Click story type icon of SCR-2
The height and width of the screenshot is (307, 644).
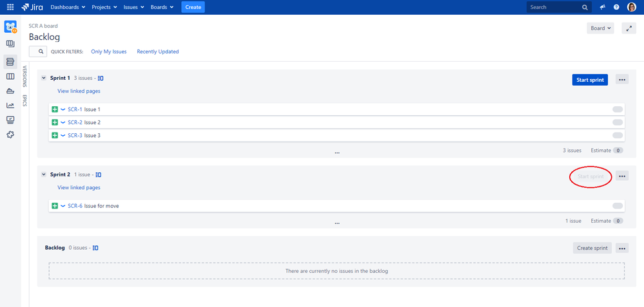[x=55, y=122]
